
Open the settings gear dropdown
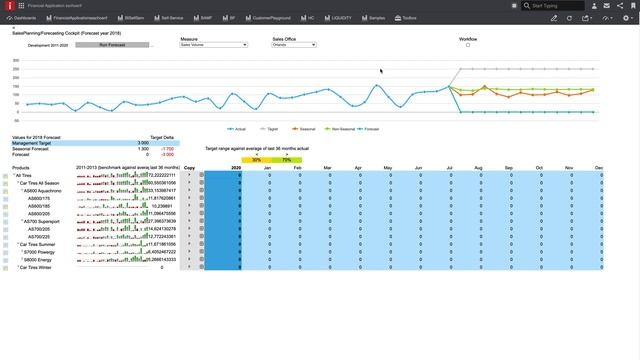(x=627, y=18)
